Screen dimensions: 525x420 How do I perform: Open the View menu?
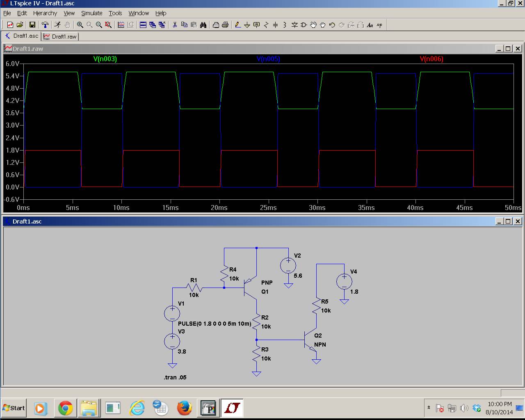(69, 13)
